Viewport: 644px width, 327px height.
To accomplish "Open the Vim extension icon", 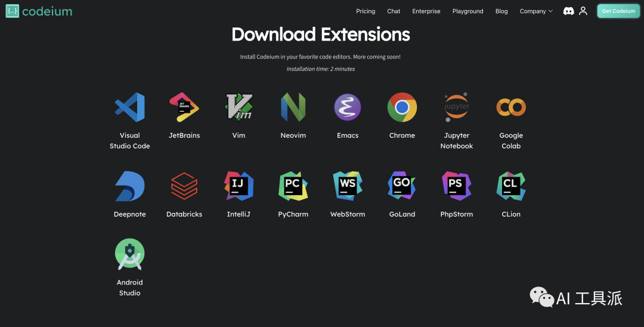I will click(x=239, y=107).
